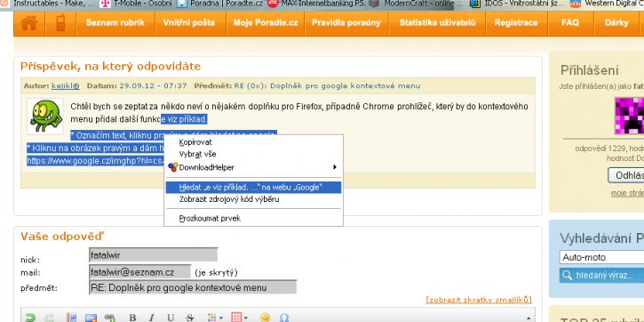Open Dárky in navigation bar
This screenshot has width=644, height=322.
point(616,23)
